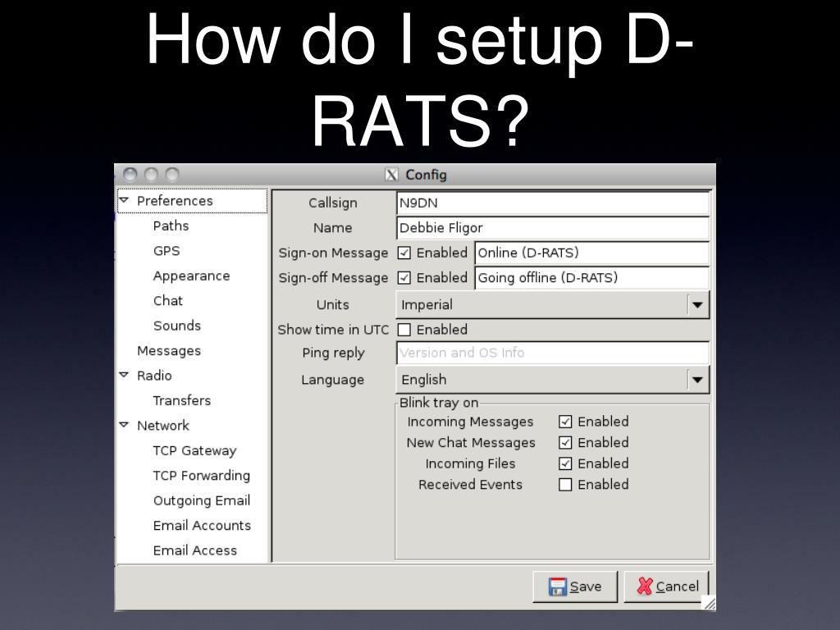The height and width of the screenshot is (630, 840).
Task: Click the Sign-off Message label
Action: (x=333, y=278)
